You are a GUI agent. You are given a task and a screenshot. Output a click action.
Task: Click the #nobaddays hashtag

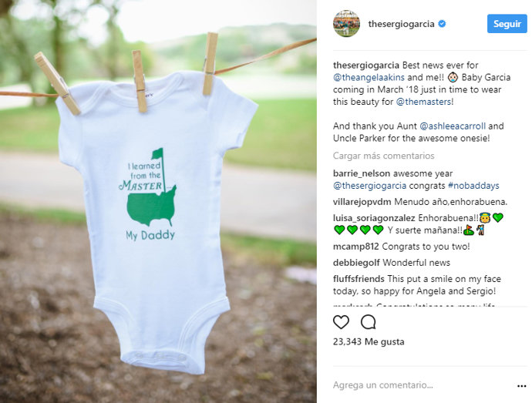pyautogui.click(x=473, y=186)
